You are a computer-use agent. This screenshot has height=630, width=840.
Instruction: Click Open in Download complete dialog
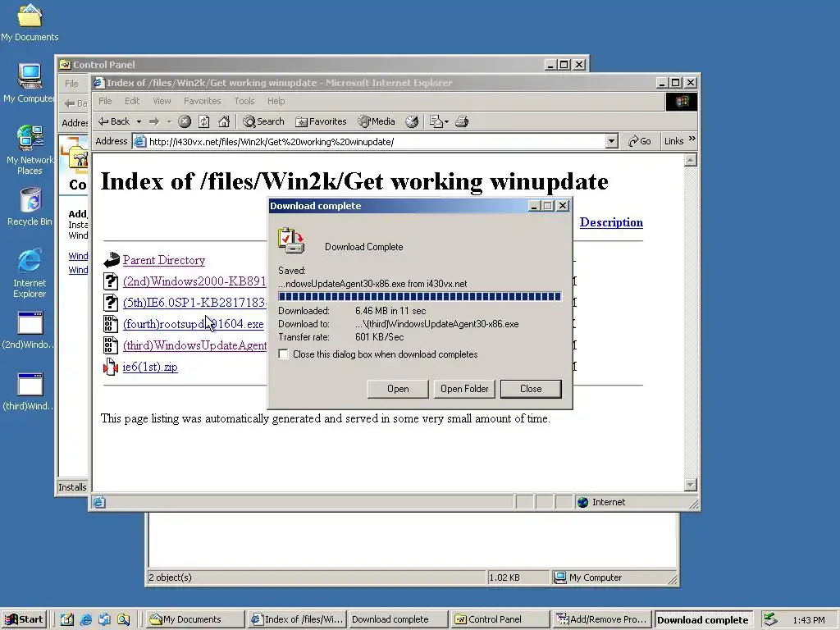398,389
